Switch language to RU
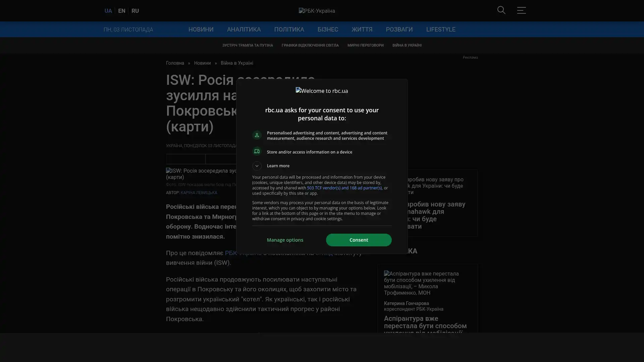This screenshot has height=362, width=644. (135, 11)
